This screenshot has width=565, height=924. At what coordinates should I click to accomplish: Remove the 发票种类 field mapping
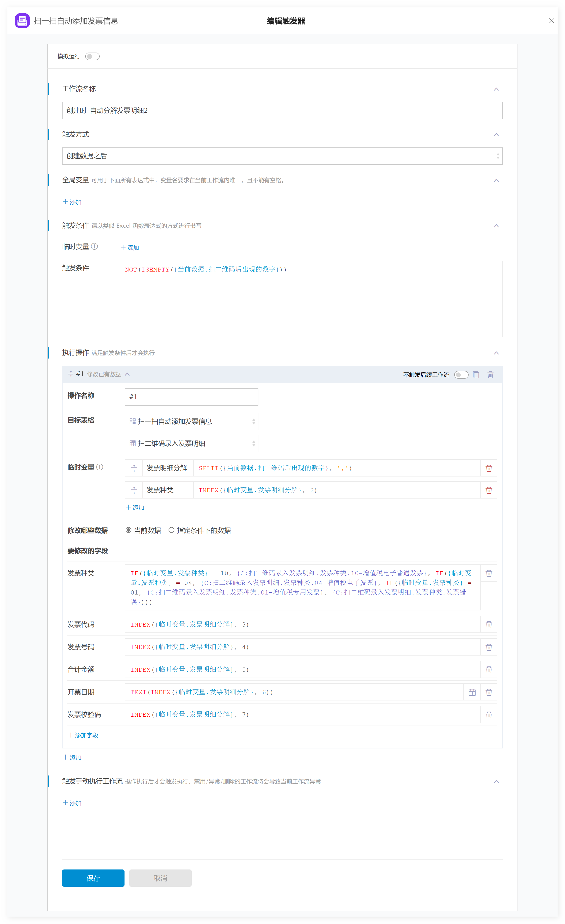[488, 573]
